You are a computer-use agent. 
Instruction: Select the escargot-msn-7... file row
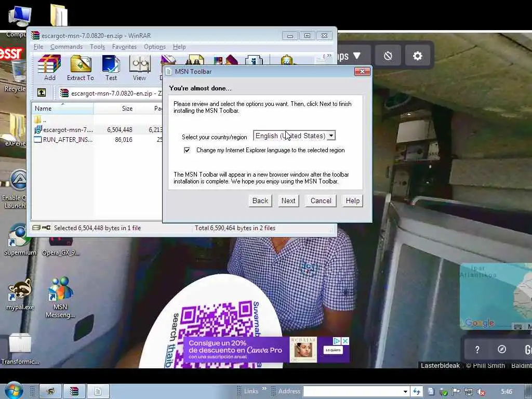pyautogui.click(x=97, y=129)
